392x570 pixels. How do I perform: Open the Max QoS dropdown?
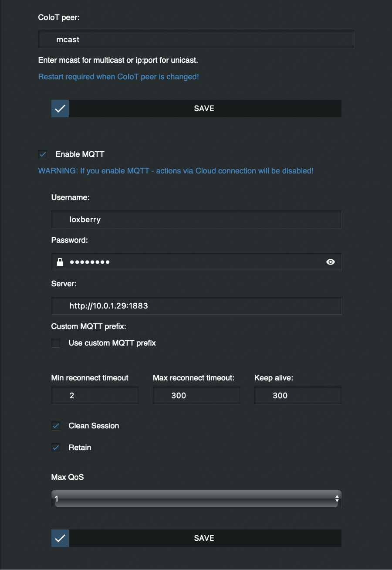[196, 499]
